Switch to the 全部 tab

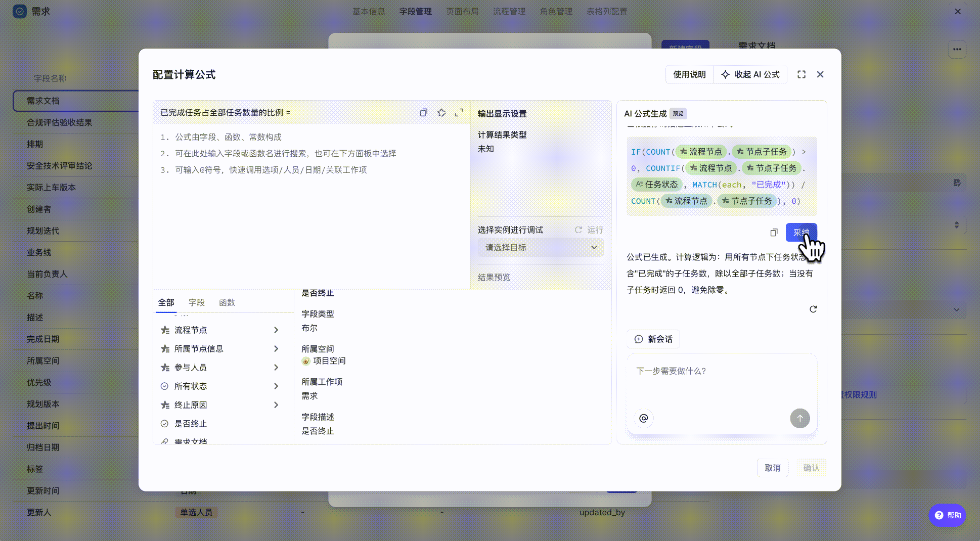166,302
